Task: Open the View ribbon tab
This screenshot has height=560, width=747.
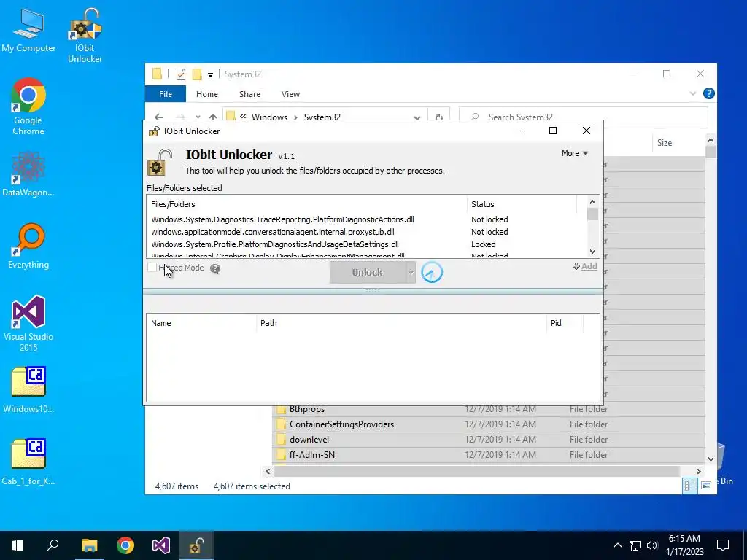Action: point(290,94)
